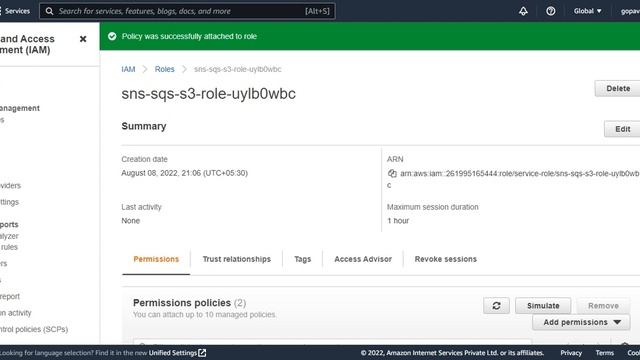Open the notifications bell icon
This screenshot has height=360, width=640.
tap(523, 11)
